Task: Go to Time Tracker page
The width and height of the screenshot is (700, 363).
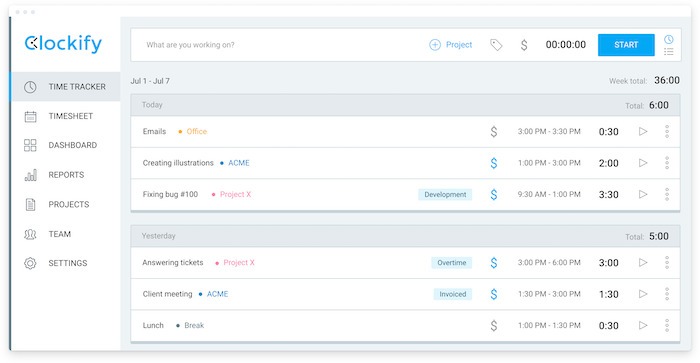Action: [66, 87]
